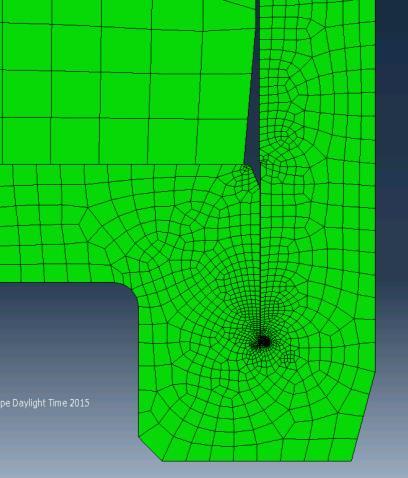Click the "Daylight Time 2015" timestamp text
The height and width of the screenshot is (478, 408).
click(x=51, y=403)
